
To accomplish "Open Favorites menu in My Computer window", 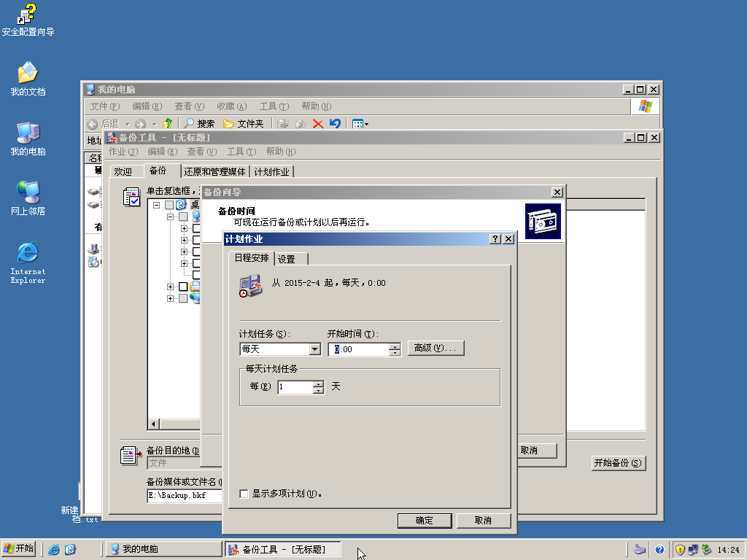I will [x=231, y=106].
